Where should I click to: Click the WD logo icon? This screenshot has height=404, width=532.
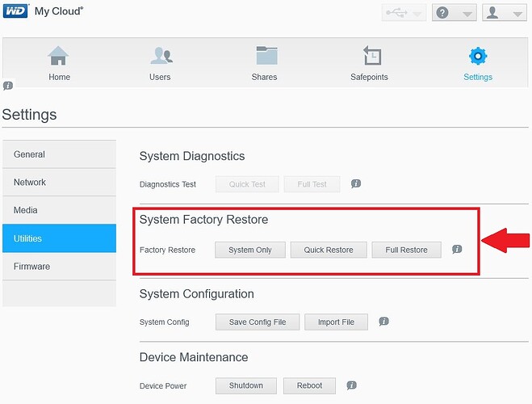pos(15,11)
